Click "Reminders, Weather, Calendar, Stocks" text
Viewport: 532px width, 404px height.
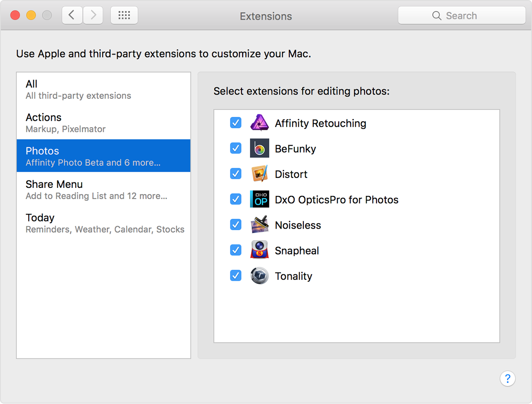pyautogui.click(x=105, y=229)
